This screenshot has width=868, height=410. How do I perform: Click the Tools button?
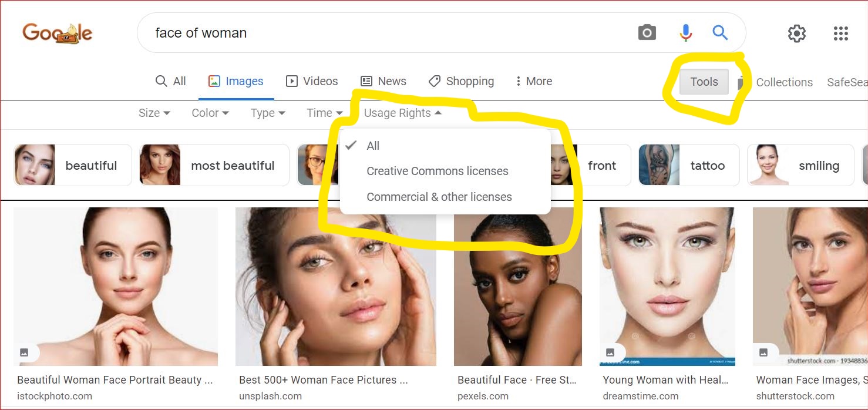tap(704, 82)
